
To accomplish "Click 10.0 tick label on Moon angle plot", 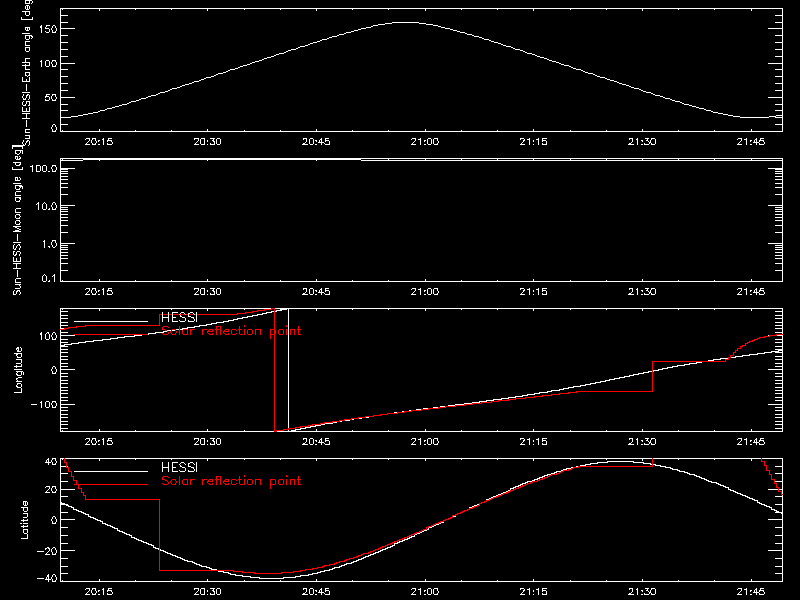I will 46,206.
